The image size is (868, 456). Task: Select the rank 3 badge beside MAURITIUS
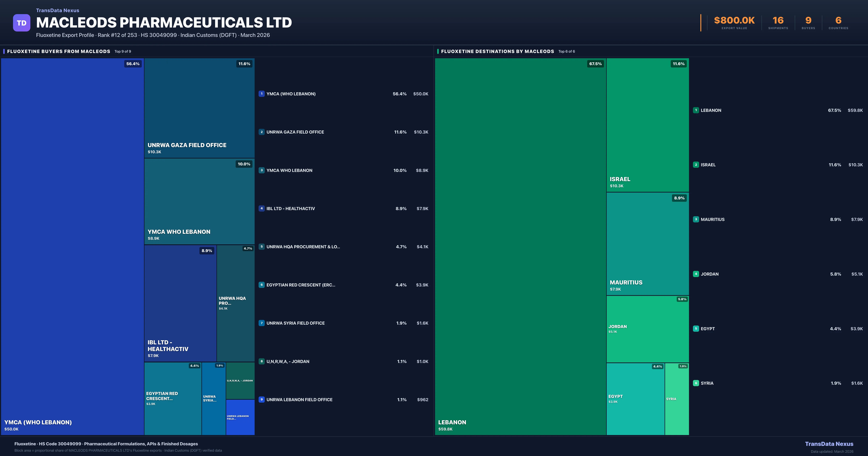696,219
